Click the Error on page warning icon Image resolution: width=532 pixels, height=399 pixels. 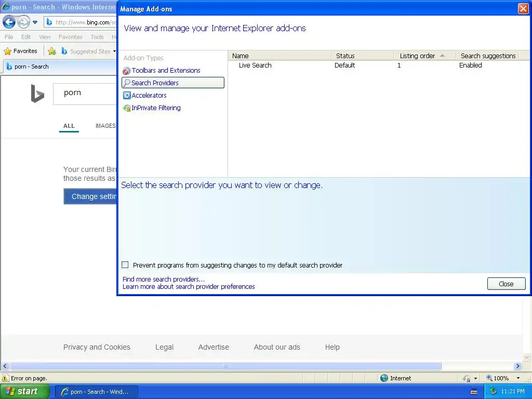5,378
